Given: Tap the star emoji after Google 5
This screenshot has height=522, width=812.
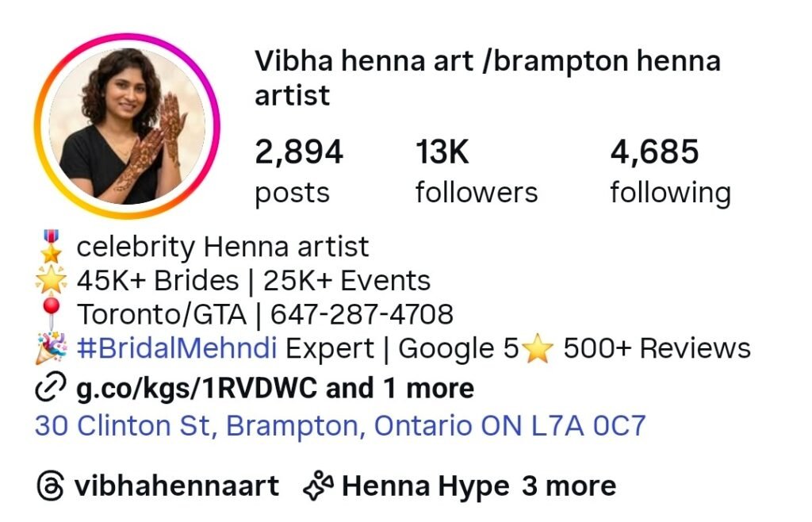Looking at the screenshot, I should pyautogui.click(x=538, y=348).
